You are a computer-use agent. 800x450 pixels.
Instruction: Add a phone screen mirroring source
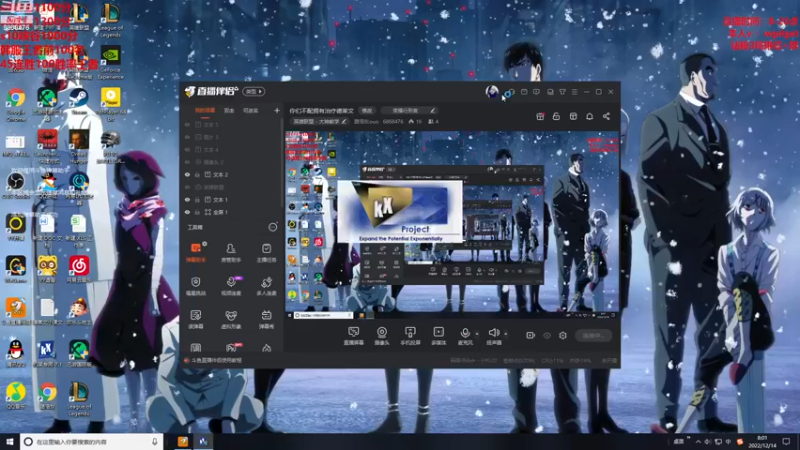click(410, 336)
